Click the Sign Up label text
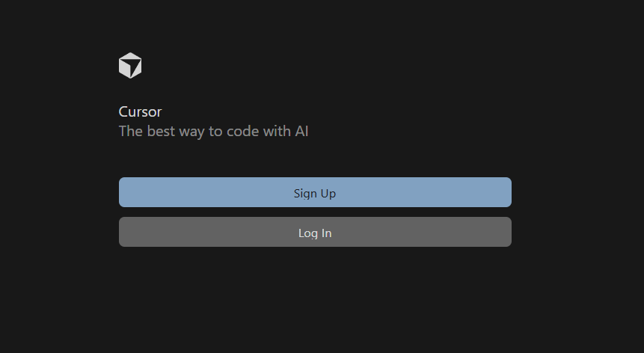The image size is (644, 353). 315,193
